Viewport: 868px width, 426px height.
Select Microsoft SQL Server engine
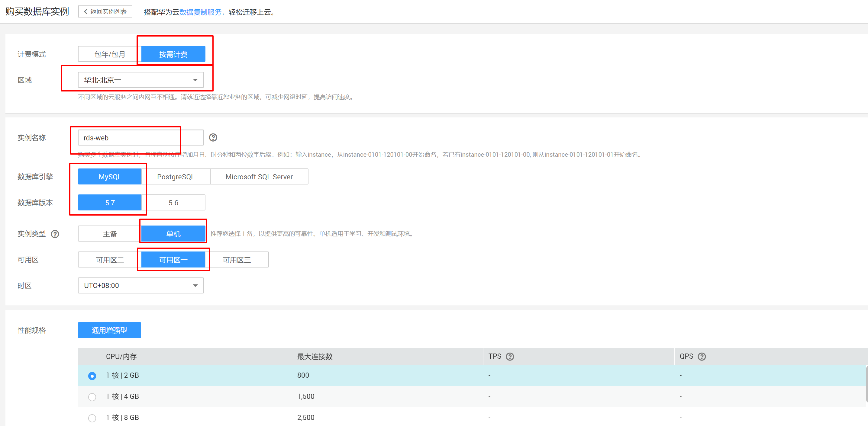[259, 177]
